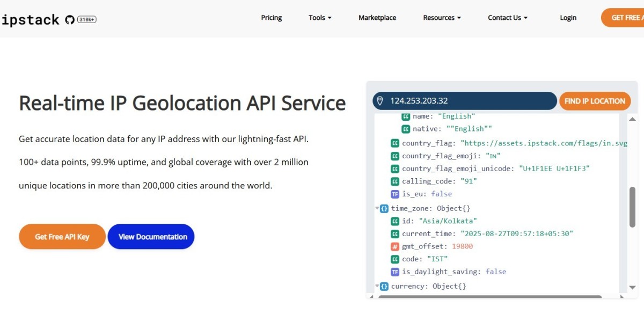Select the string icon next to country_flag_emoji key
Image resolution: width=644 pixels, height=322 pixels.
[395, 156]
